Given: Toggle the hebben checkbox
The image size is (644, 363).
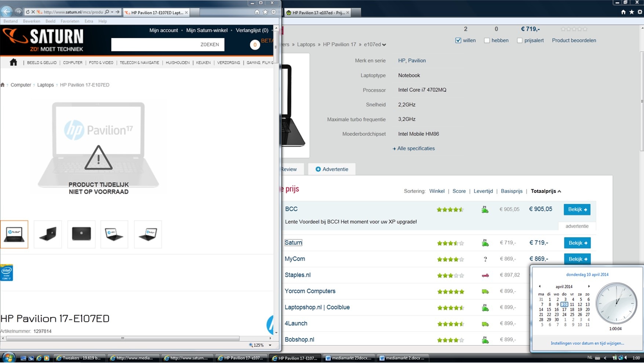Looking at the screenshot, I should (487, 40).
